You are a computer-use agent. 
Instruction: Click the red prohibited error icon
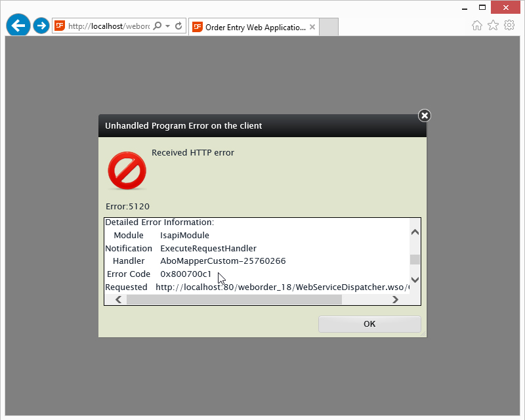127,171
